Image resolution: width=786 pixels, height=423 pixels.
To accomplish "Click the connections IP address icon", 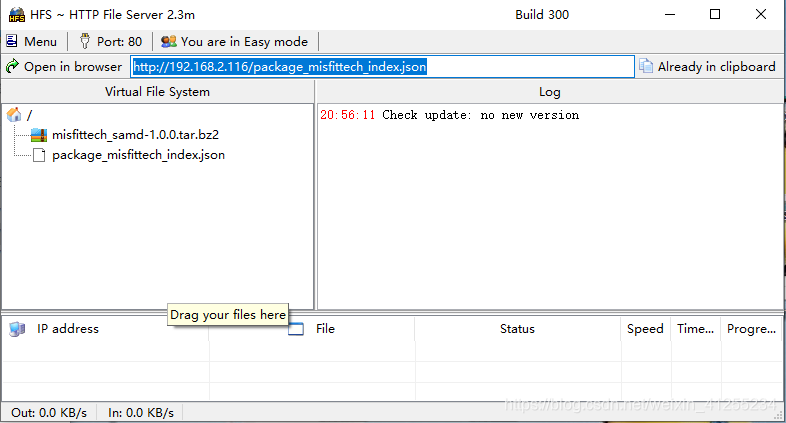I will tap(17, 329).
